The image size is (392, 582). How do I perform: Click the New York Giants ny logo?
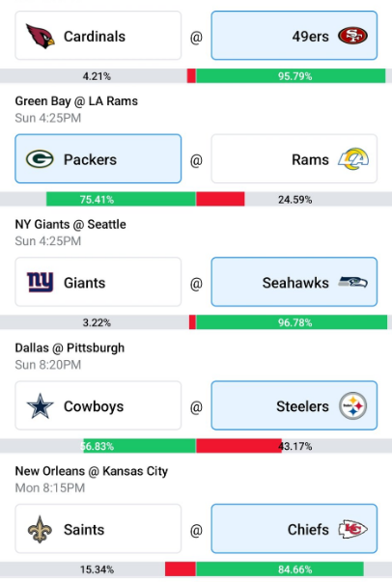pos(41,282)
